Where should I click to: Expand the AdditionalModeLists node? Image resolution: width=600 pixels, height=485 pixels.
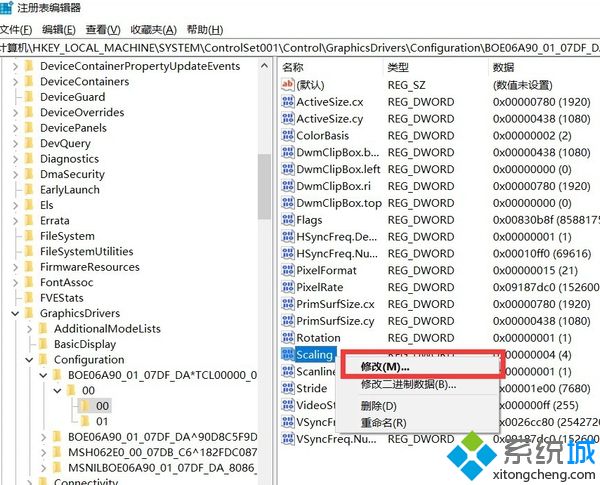tap(29, 329)
